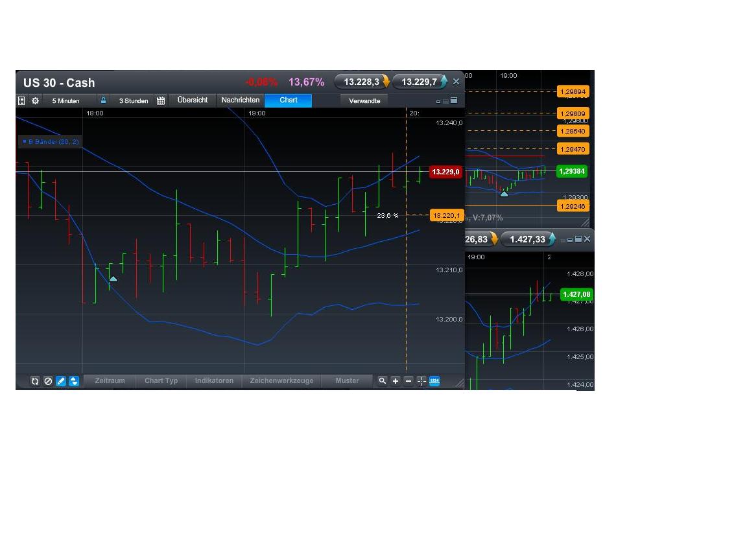
Task: Open the 3 Stunden time range dropdown
Action: (134, 101)
